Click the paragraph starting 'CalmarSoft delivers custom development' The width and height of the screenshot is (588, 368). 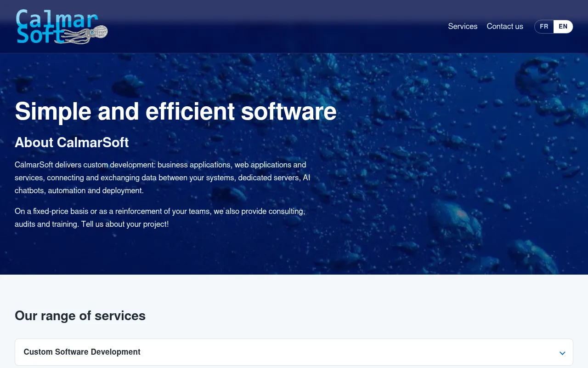point(163,178)
